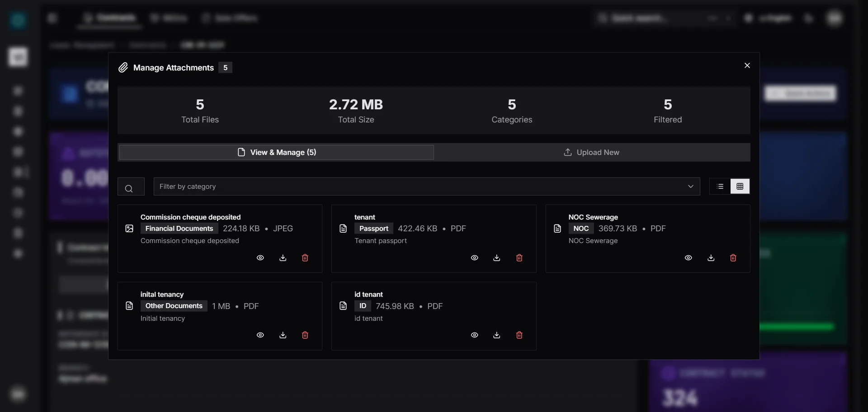Download the Commission cheque deposited file
Viewport: 868px width, 412px height.
(283, 258)
